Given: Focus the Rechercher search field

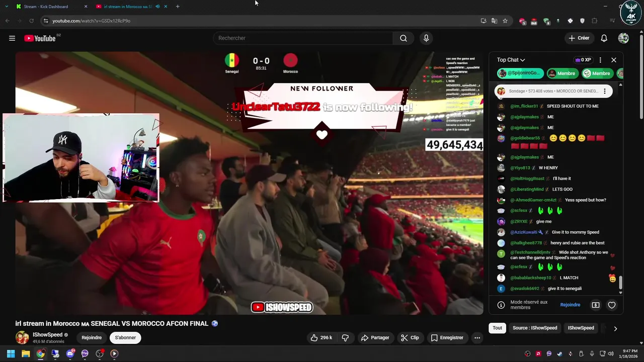Looking at the screenshot, I should pyautogui.click(x=303, y=38).
